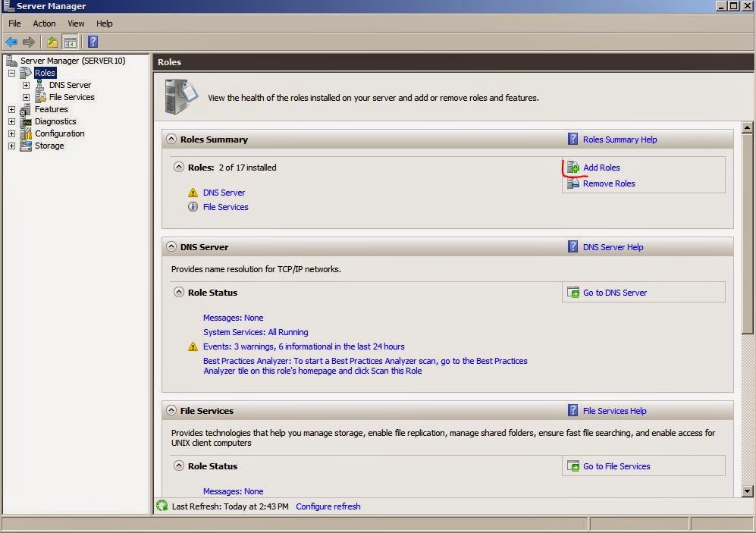The image size is (756, 533).
Task: Click the Add Roles icon
Action: pyautogui.click(x=572, y=168)
